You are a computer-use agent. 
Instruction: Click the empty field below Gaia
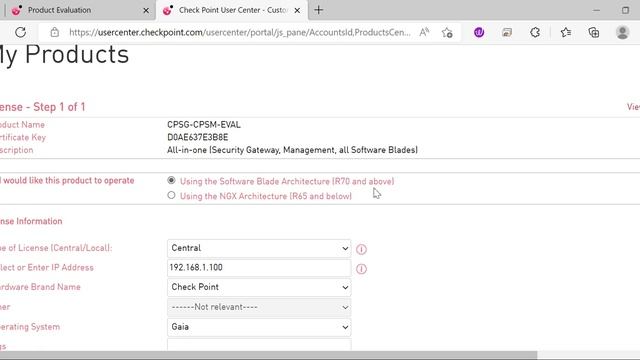[259, 344]
